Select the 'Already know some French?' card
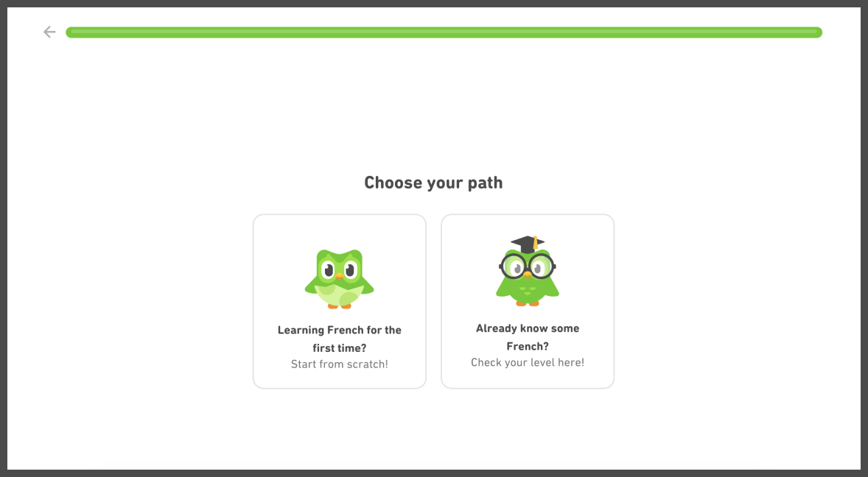 (528, 301)
